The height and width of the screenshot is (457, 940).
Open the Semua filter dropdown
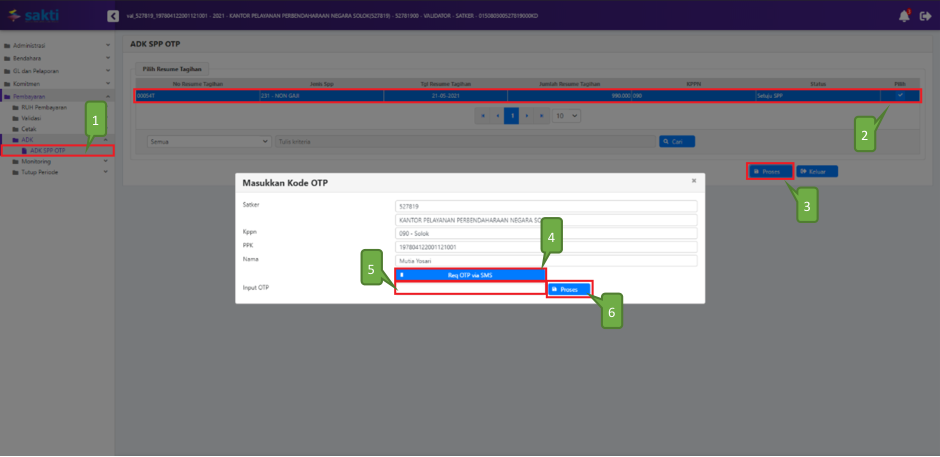pyautogui.click(x=208, y=142)
